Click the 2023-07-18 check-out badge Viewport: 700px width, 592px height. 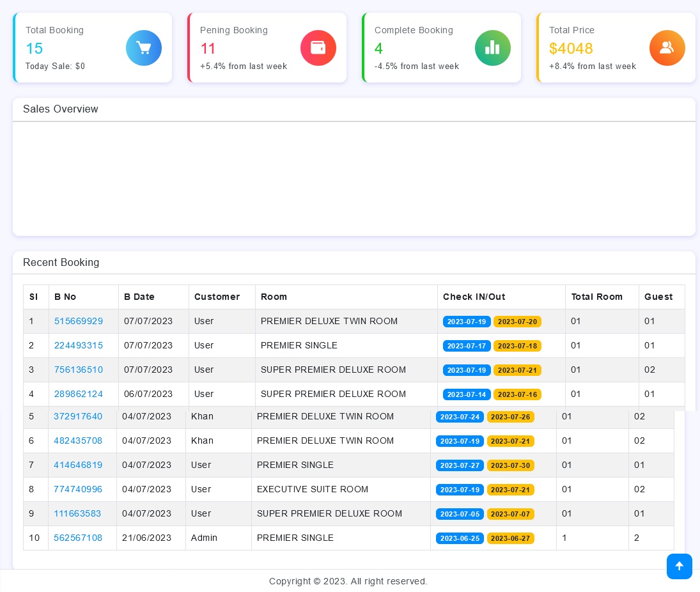(x=517, y=346)
